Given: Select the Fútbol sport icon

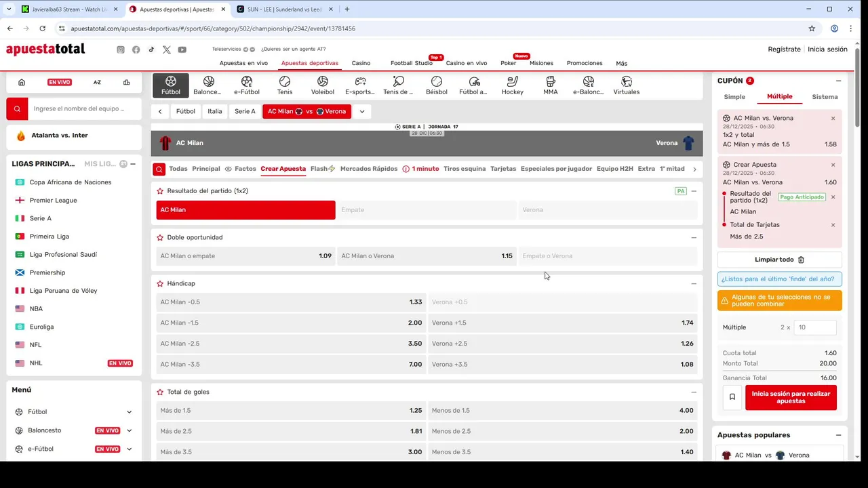Looking at the screenshot, I should point(171,85).
